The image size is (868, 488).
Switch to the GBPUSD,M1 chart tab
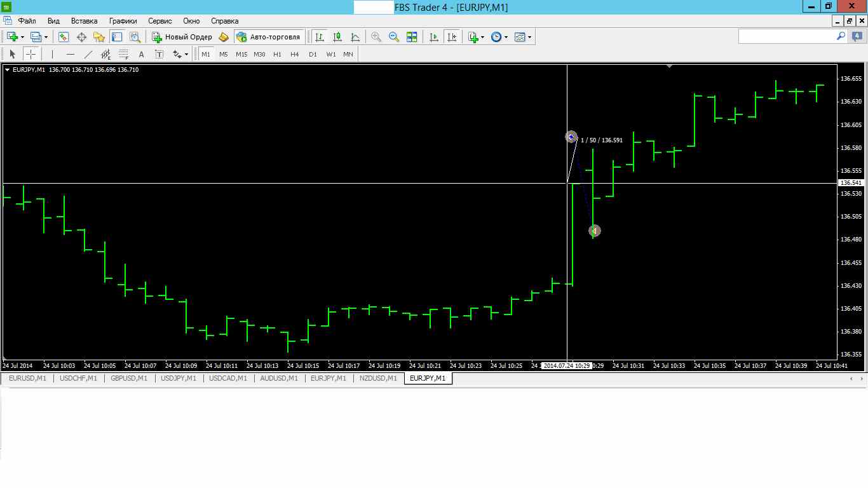coord(129,378)
